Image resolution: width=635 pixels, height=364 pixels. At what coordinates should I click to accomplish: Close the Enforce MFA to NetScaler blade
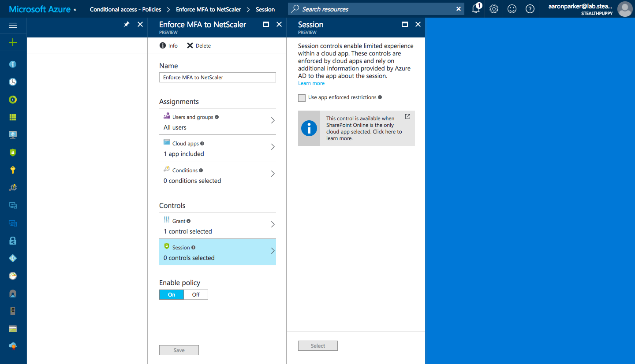279,25
